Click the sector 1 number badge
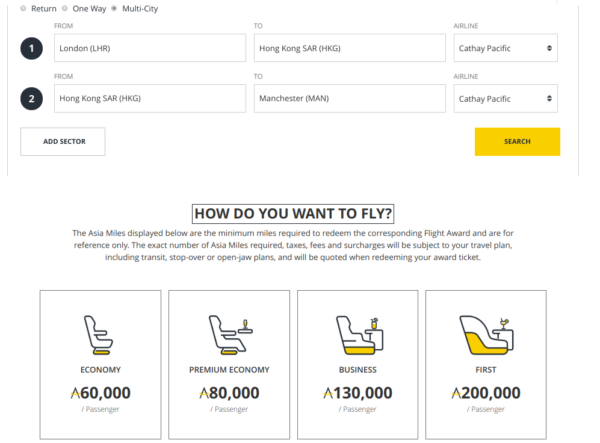The height and width of the screenshot is (443, 600). click(32, 48)
